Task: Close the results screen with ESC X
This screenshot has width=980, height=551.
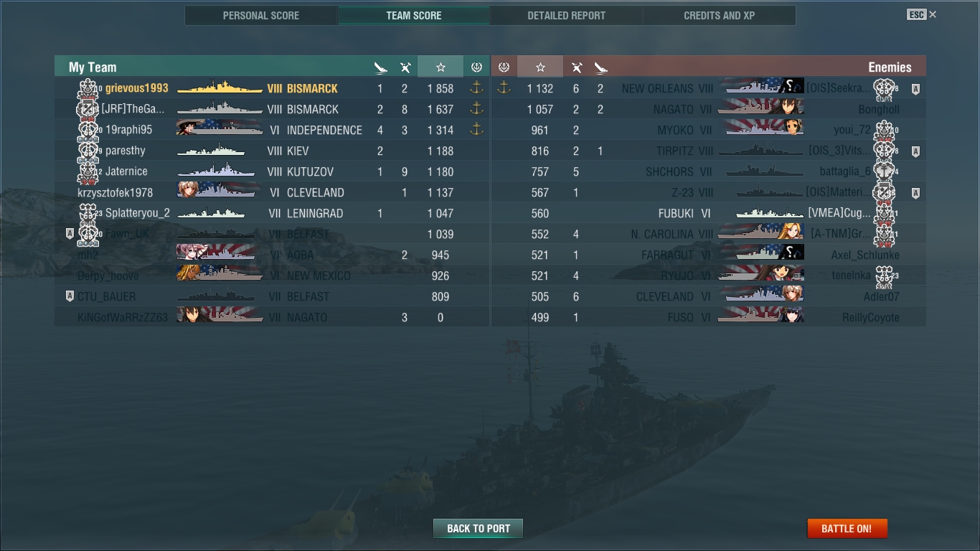Action: (x=922, y=14)
